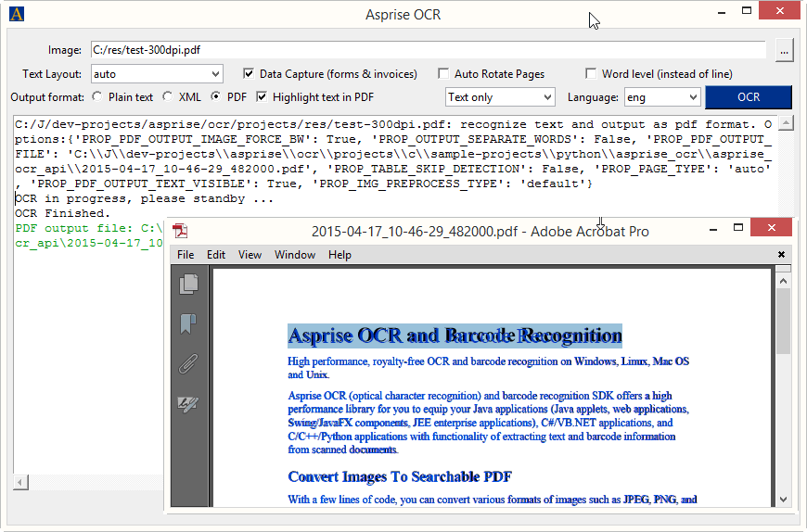Open the Attachments paperclip panel in Acrobat
Image resolution: width=807 pixels, height=532 pixels.
click(x=188, y=363)
